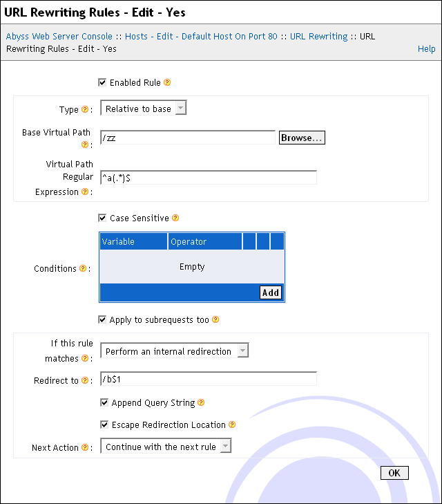Open help icon for Base Virtual Path
This screenshot has width=442, height=504.
(85, 145)
